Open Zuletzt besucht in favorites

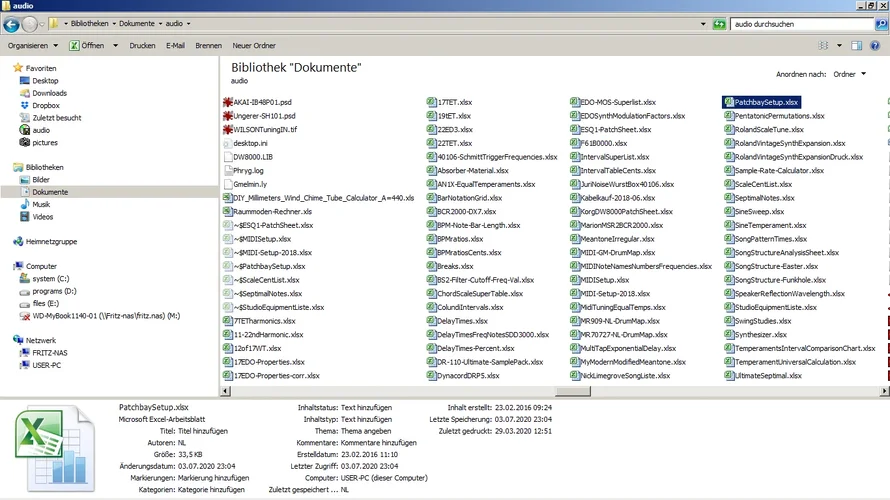(x=56, y=118)
